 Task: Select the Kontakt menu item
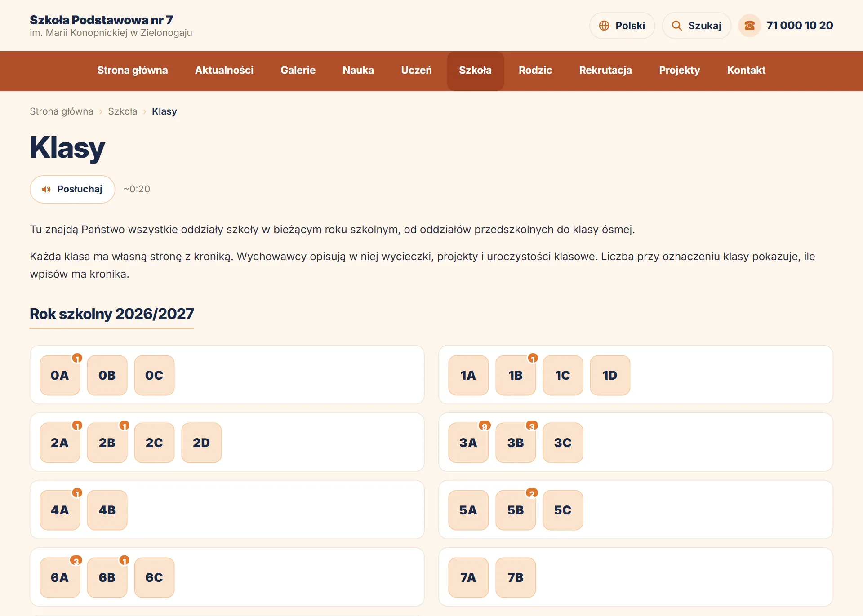pos(746,71)
